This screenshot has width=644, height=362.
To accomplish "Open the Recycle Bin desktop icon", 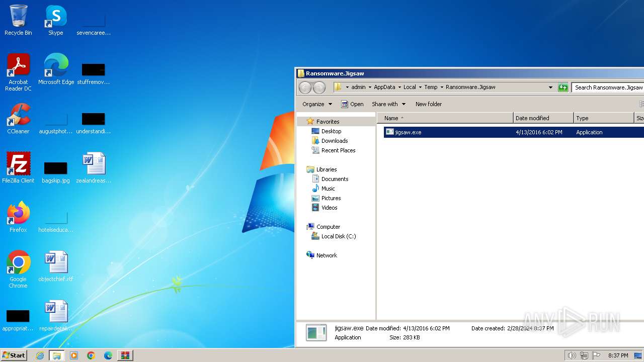I will point(18,20).
